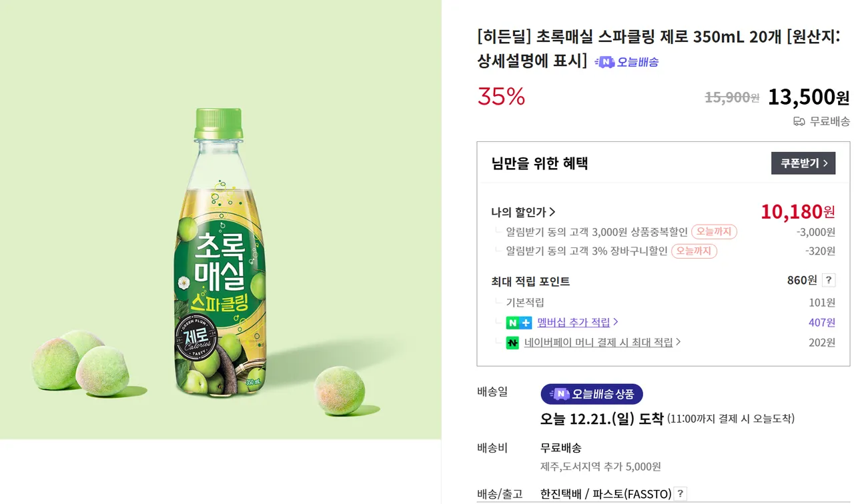Click the 초록매실 bottle product image
The image size is (854, 504).
pyautogui.click(x=220, y=253)
